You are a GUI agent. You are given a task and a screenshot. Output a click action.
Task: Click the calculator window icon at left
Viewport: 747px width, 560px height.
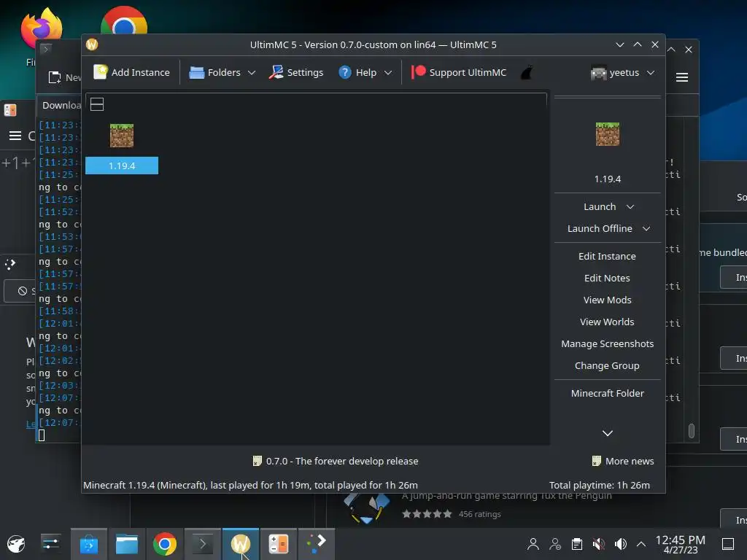point(10,110)
